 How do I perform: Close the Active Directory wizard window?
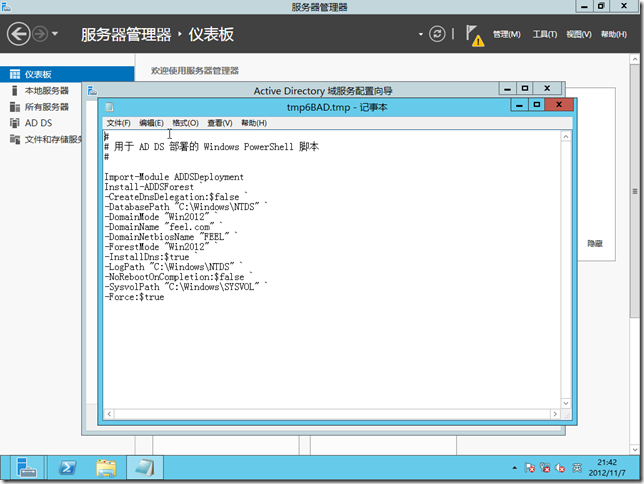547,88
